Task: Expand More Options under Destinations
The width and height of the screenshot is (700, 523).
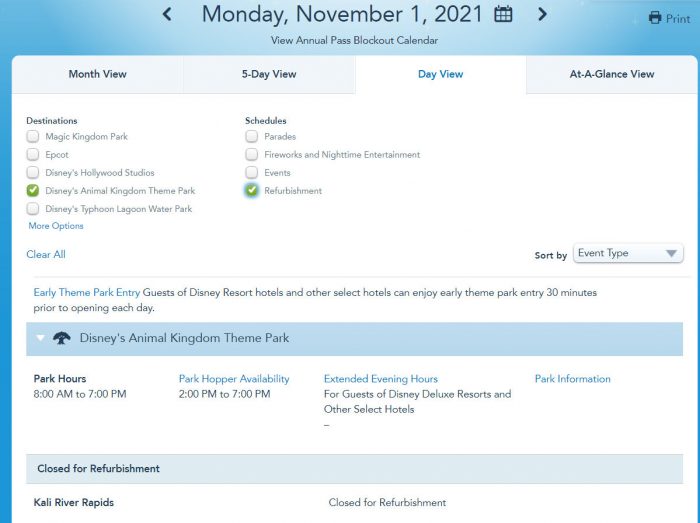Action: (x=56, y=226)
